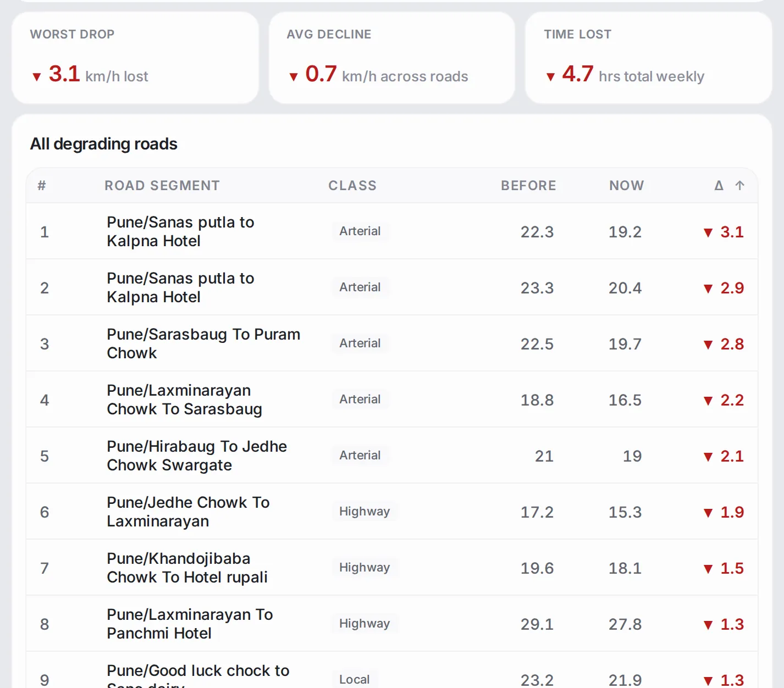Viewport: 784px width, 688px height.
Task: Select Pune/Khandojibaba Chowk To Hotel rupali
Action: 187,568
